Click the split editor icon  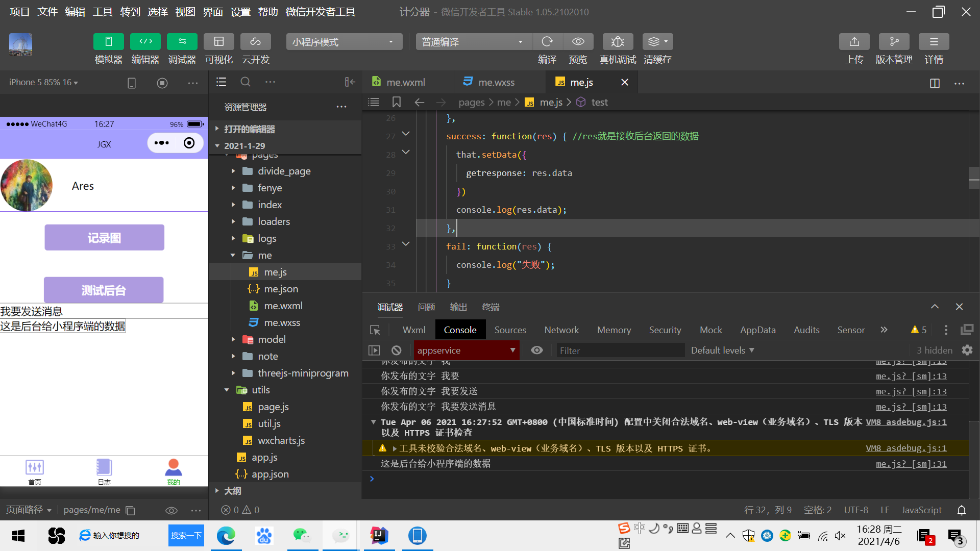click(935, 83)
